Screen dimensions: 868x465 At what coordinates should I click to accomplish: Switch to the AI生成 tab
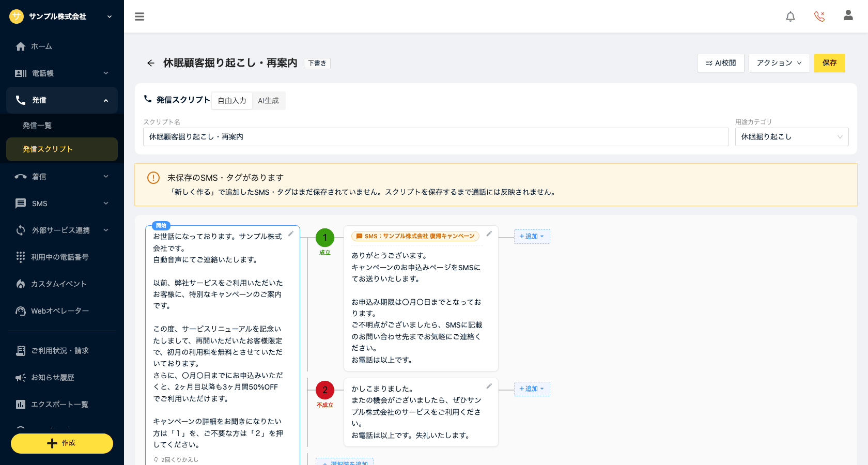(268, 101)
